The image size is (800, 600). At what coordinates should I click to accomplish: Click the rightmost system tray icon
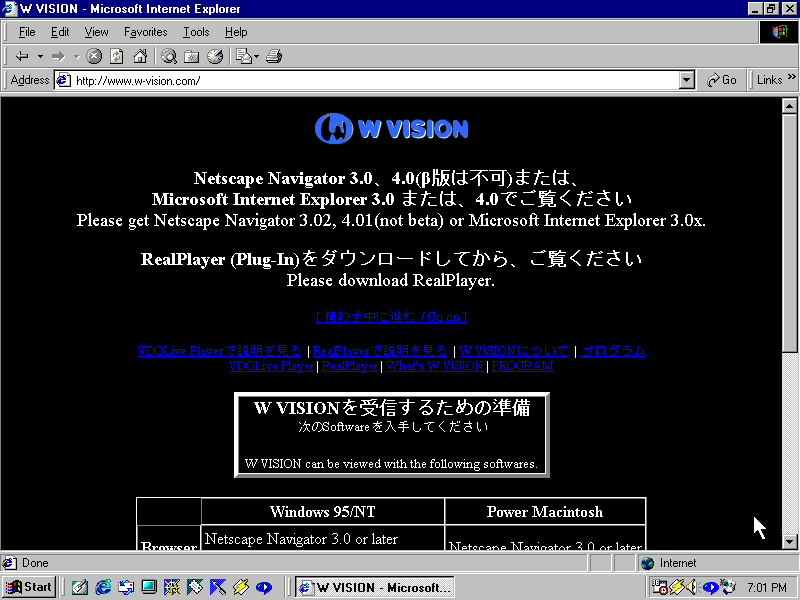click(728, 587)
